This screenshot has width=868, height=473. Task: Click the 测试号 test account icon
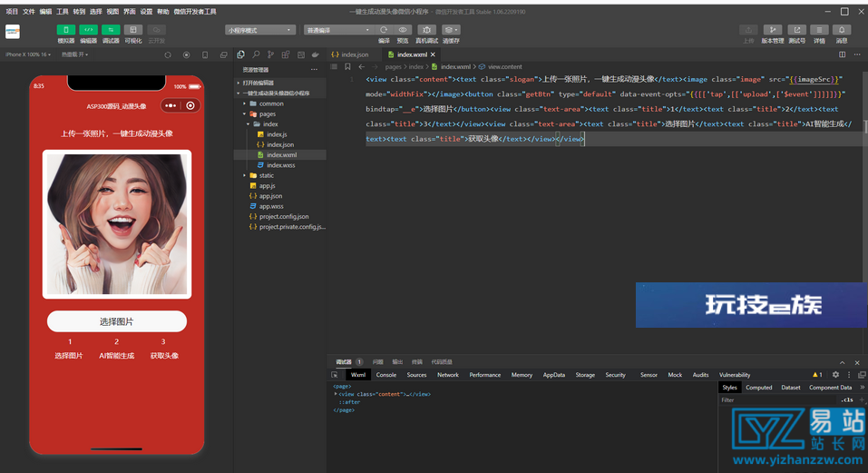(796, 30)
